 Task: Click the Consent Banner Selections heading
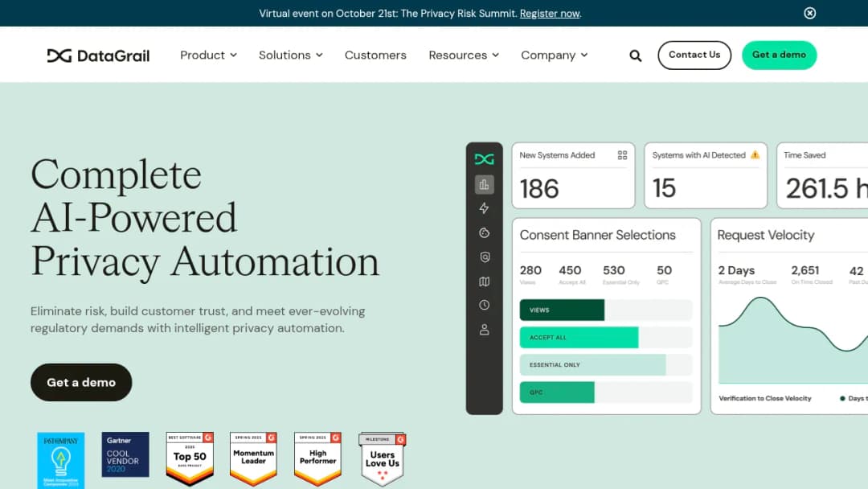coord(597,235)
